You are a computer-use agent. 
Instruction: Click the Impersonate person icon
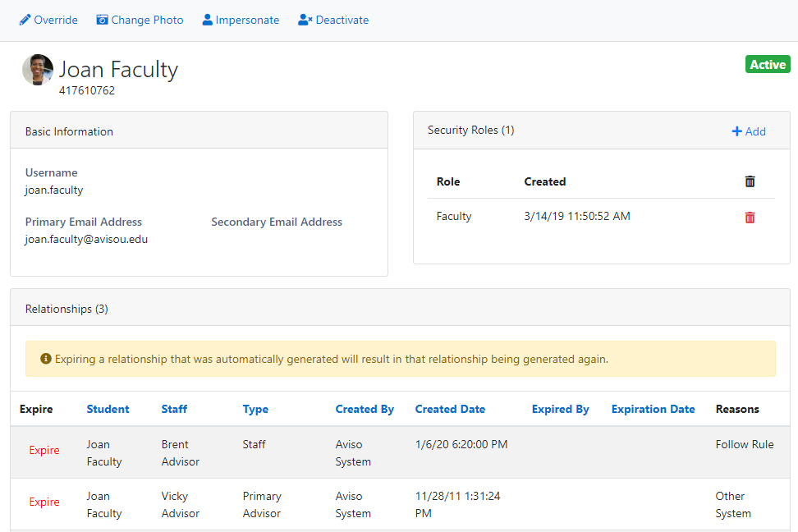(x=207, y=20)
